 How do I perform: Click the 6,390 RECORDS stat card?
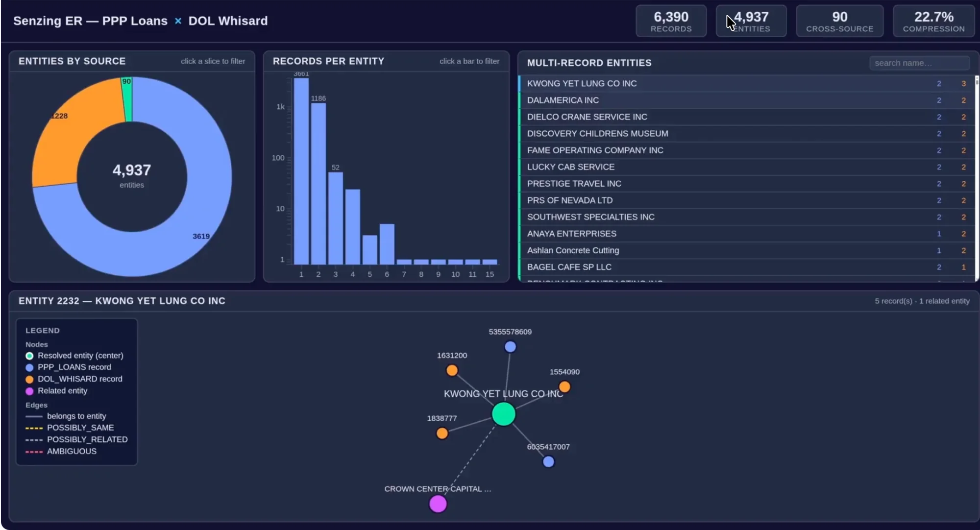click(671, 21)
